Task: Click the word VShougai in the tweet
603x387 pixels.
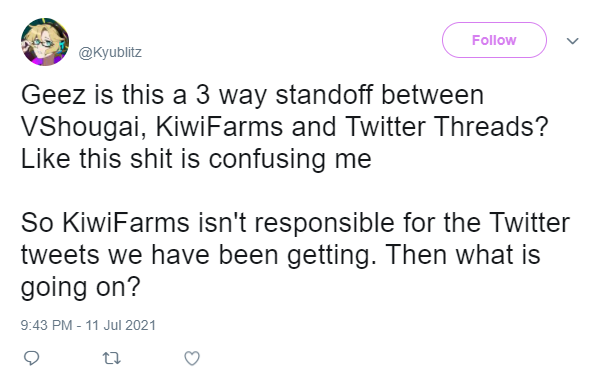Action: point(83,127)
